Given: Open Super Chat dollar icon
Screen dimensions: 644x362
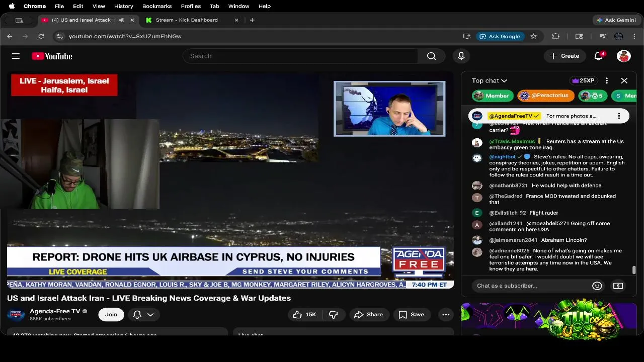Looking at the screenshot, I should click(x=618, y=286).
